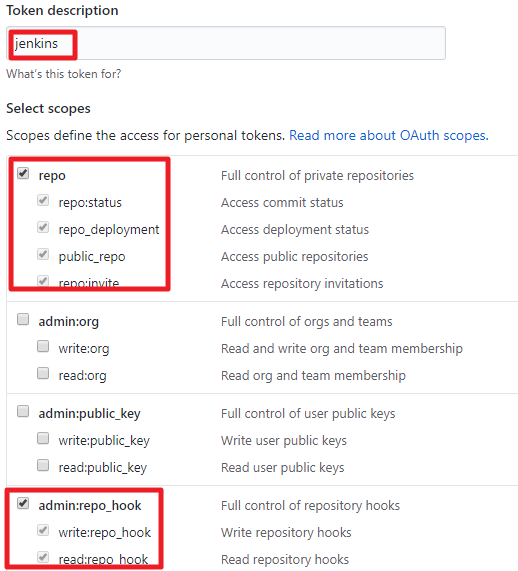
Task: Check the write:org checkbox
Action: [x=43, y=346]
